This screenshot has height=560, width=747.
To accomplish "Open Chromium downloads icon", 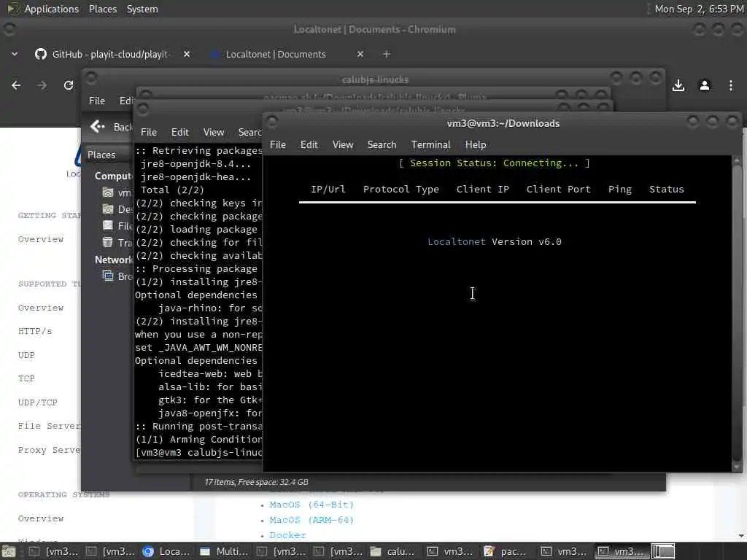I will click(678, 85).
